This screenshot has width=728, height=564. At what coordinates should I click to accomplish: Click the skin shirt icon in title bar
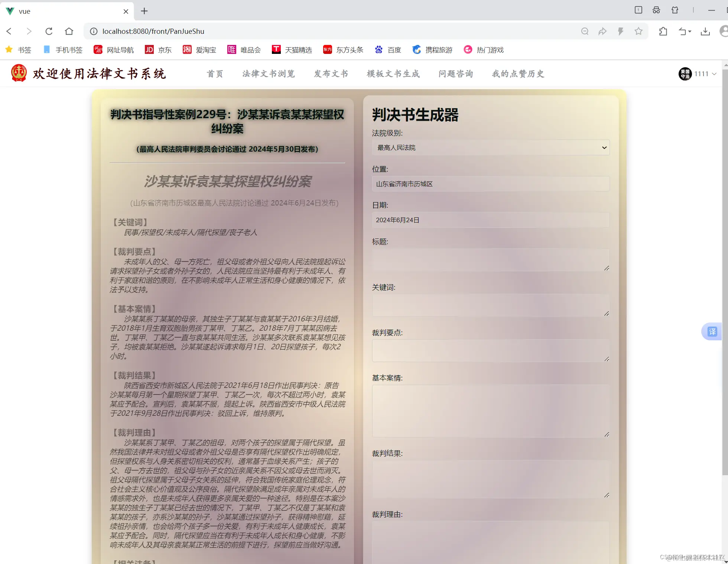click(x=675, y=10)
